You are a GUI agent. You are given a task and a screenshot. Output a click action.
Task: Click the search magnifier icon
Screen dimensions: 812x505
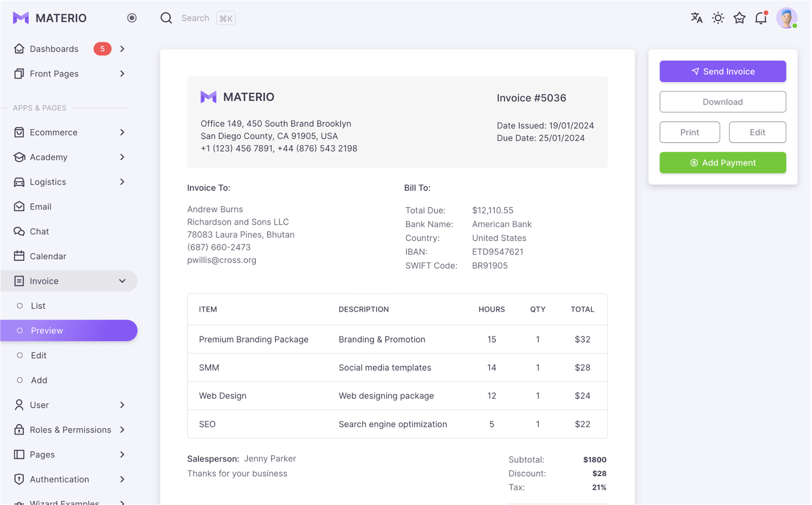tap(166, 18)
